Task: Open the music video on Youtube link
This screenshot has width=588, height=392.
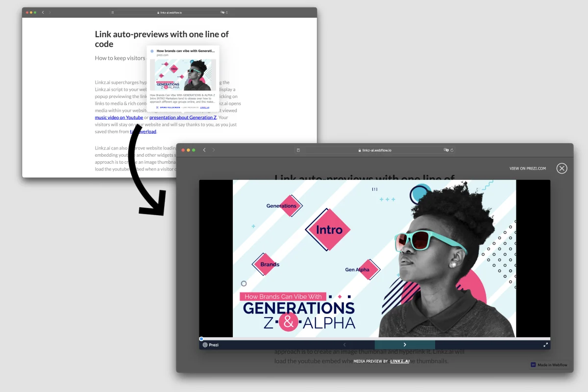Action: coord(119,118)
